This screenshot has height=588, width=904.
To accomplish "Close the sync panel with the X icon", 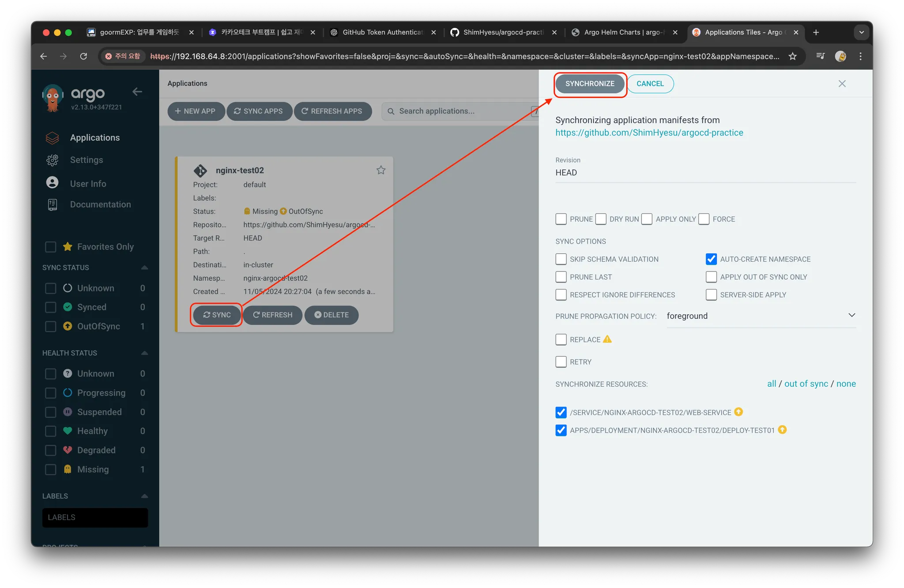I will 842,84.
